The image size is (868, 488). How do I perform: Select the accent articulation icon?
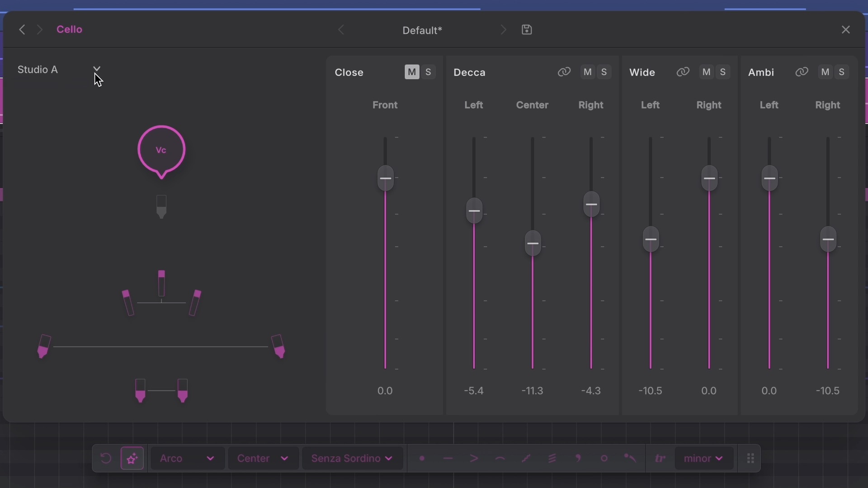point(474,458)
